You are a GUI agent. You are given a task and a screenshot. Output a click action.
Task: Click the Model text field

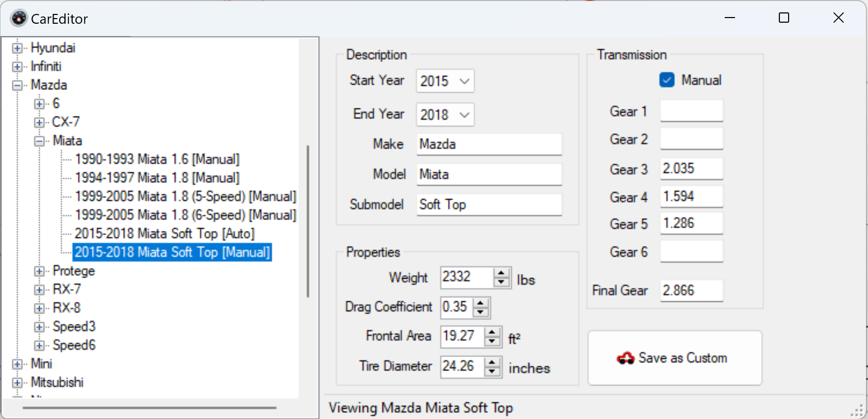(x=489, y=174)
